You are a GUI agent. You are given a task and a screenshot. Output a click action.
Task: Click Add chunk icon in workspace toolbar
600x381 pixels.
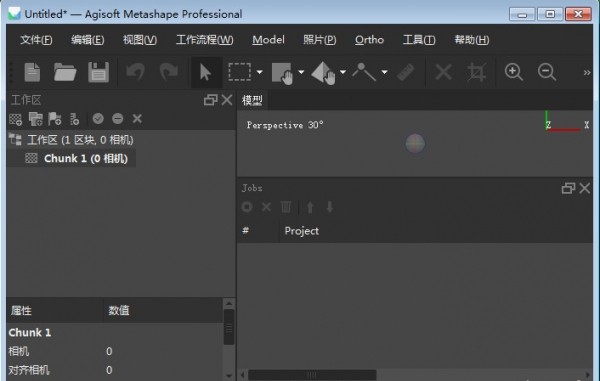click(x=16, y=119)
